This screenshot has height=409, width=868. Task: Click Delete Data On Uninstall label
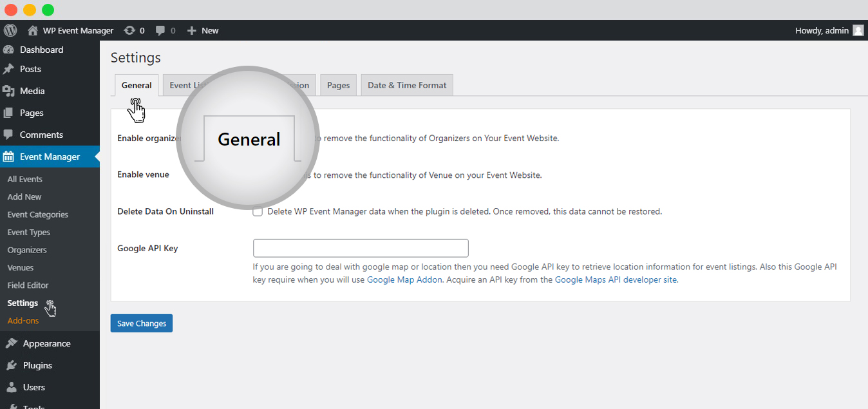click(x=165, y=211)
